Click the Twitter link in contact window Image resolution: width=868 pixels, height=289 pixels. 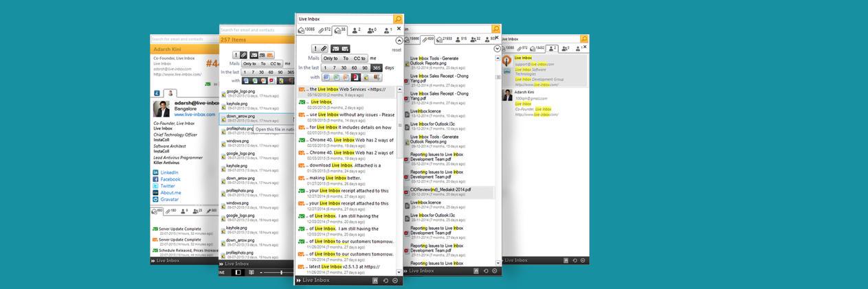coord(168,186)
